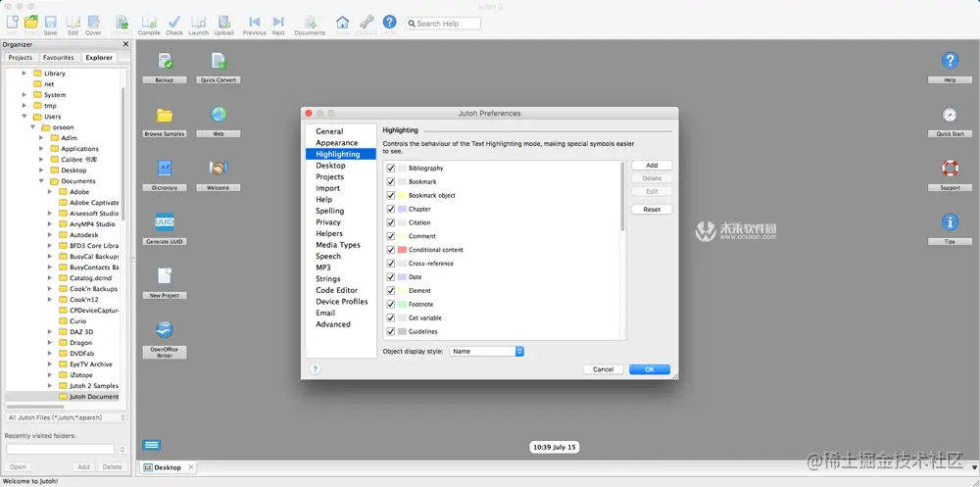The width and height of the screenshot is (980, 487).
Task: Select Spelling in preferences list
Action: tap(330, 211)
